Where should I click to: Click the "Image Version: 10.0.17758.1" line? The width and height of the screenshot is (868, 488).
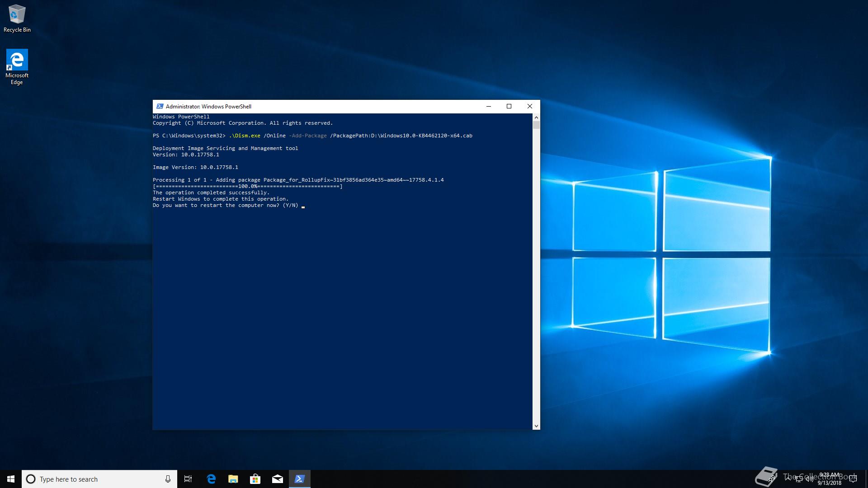pyautogui.click(x=195, y=168)
